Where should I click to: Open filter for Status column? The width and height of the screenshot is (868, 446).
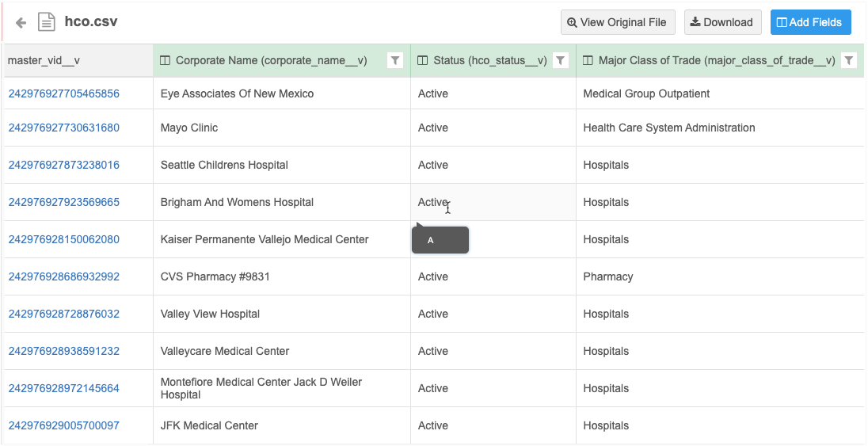point(560,60)
